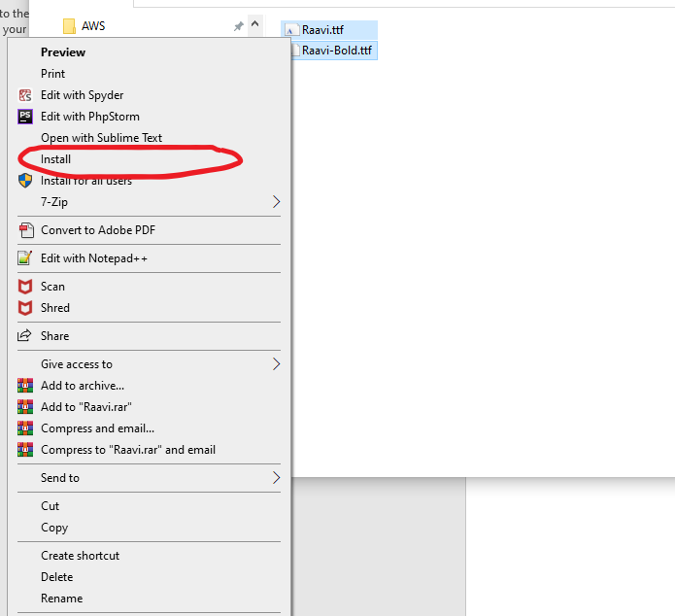675x616 pixels.
Task: Click WinRAR icon beside Add to "Raavi.rar"
Action: coord(25,407)
